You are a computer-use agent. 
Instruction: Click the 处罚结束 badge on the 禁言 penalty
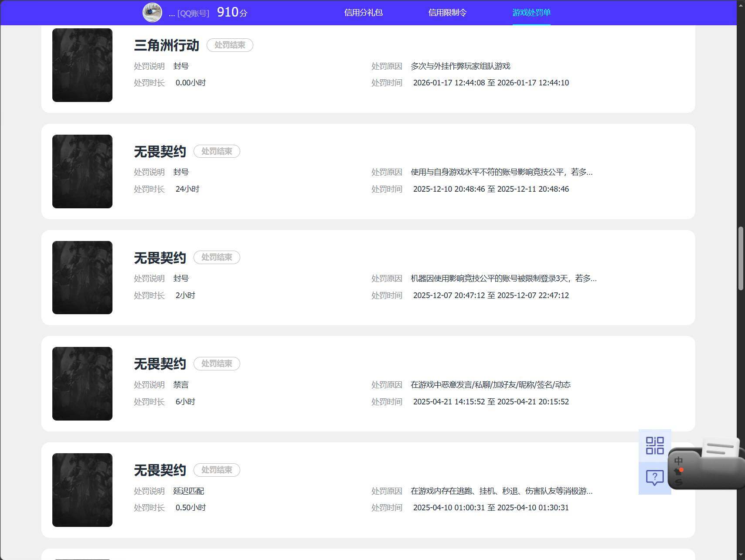(217, 363)
